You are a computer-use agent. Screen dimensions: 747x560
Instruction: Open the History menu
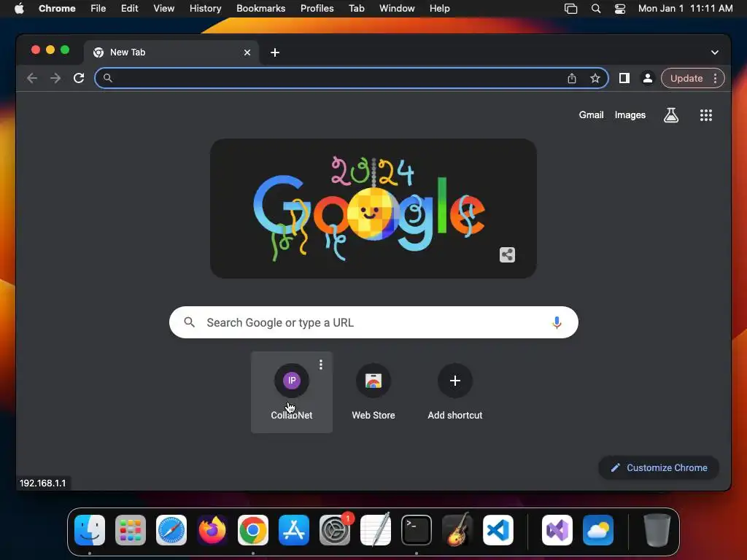point(205,9)
